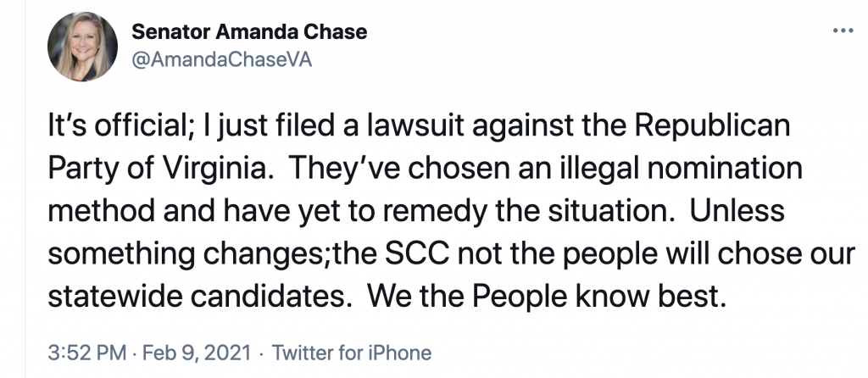Screen dimensions: 868x378
Task: Click the word "remedy" in the tweet
Action: [x=428, y=208]
